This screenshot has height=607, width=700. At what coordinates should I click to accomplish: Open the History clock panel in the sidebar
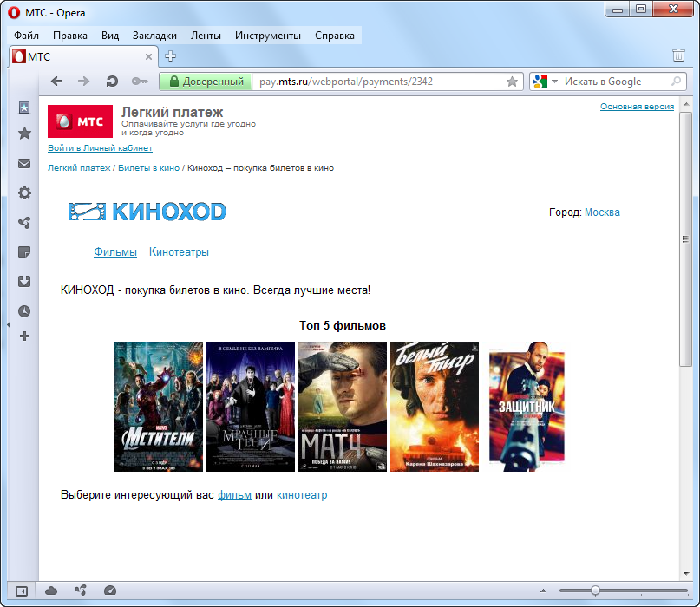tap(24, 310)
